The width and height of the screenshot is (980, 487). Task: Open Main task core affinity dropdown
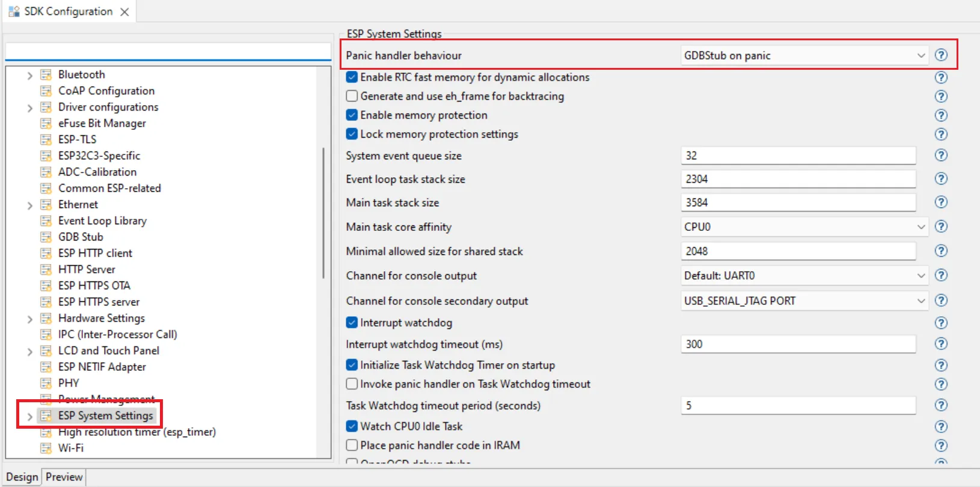pyautogui.click(x=804, y=227)
